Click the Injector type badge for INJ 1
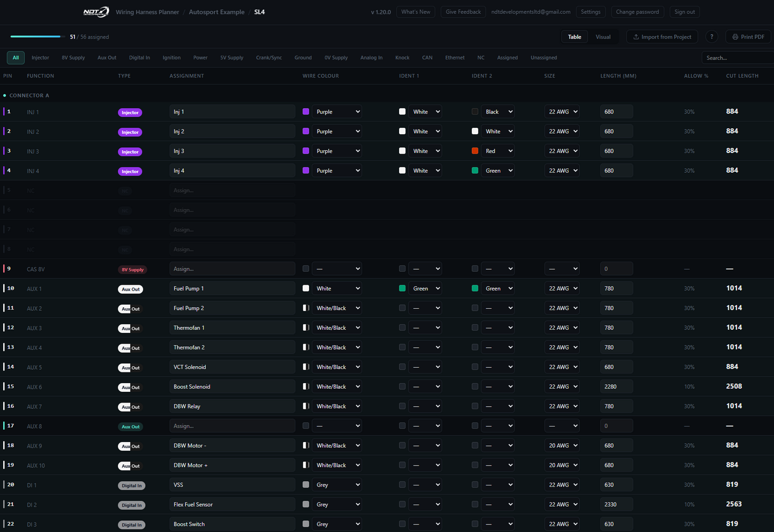 [x=130, y=112]
